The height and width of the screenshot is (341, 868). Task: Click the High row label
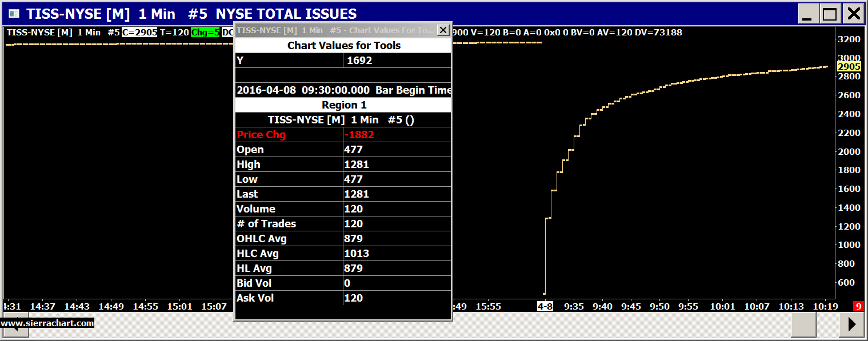249,165
